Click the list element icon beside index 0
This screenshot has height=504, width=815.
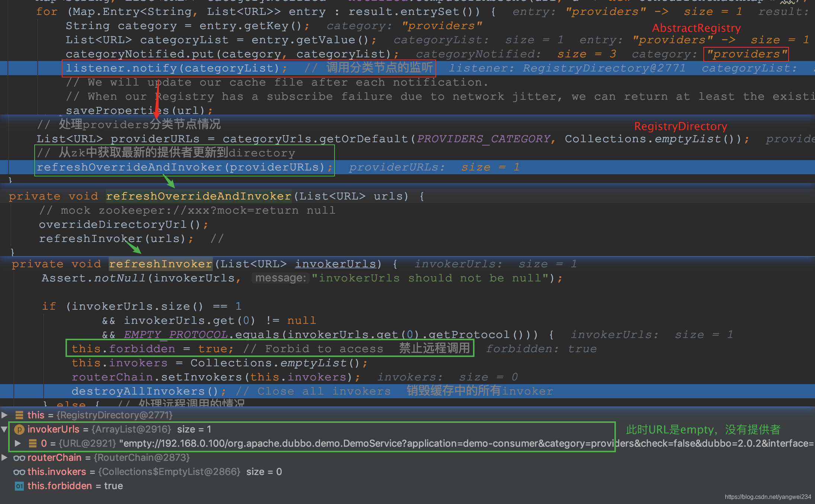coord(33,443)
